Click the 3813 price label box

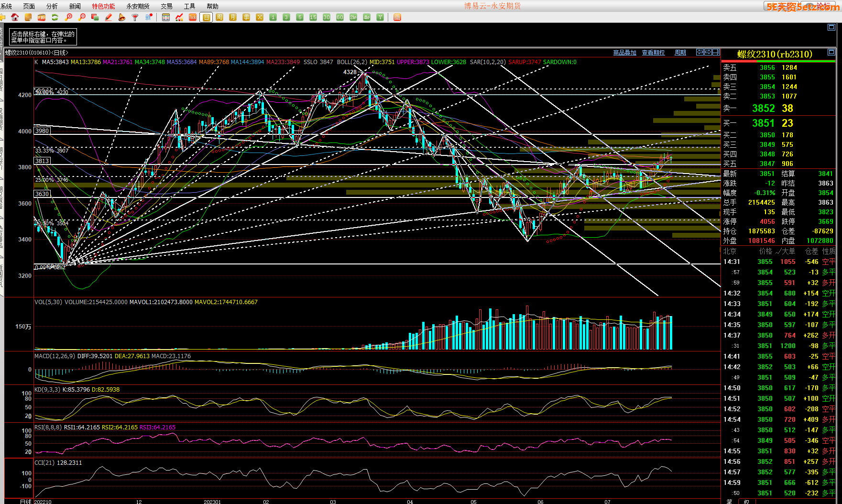(x=42, y=161)
